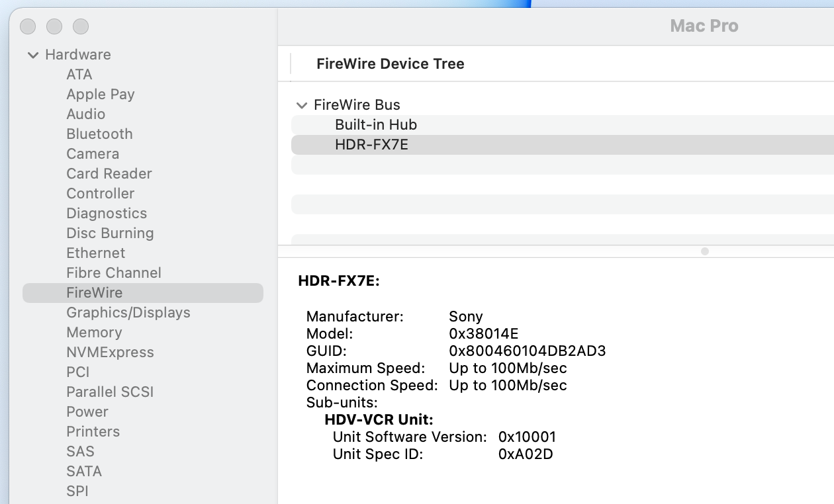Viewport: 834px width, 504px height.
Task: Select the Built-in Hub device row
Action: click(376, 125)
